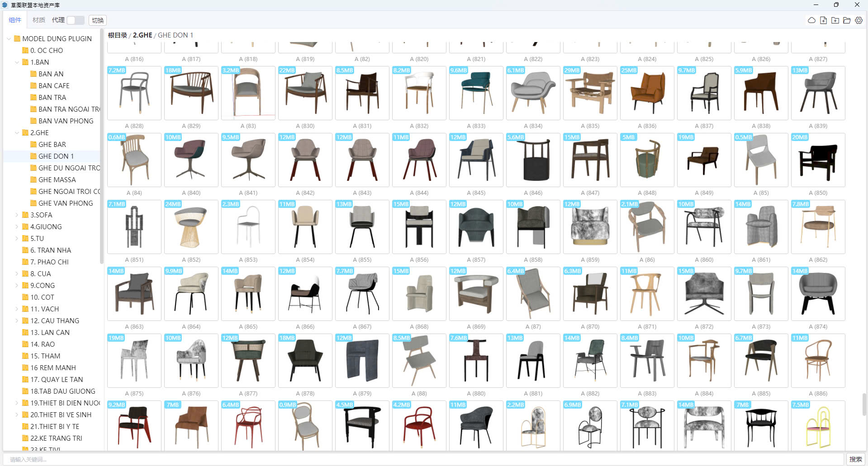Image resolution: width=868 pixels, height=466 pixels.
Task: Select the orange armchair thumbnail A (836)
Action: 647,93
